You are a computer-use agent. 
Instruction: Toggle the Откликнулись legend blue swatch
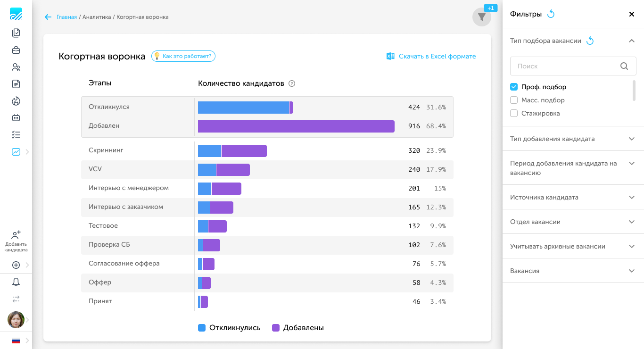coord(202,328)
